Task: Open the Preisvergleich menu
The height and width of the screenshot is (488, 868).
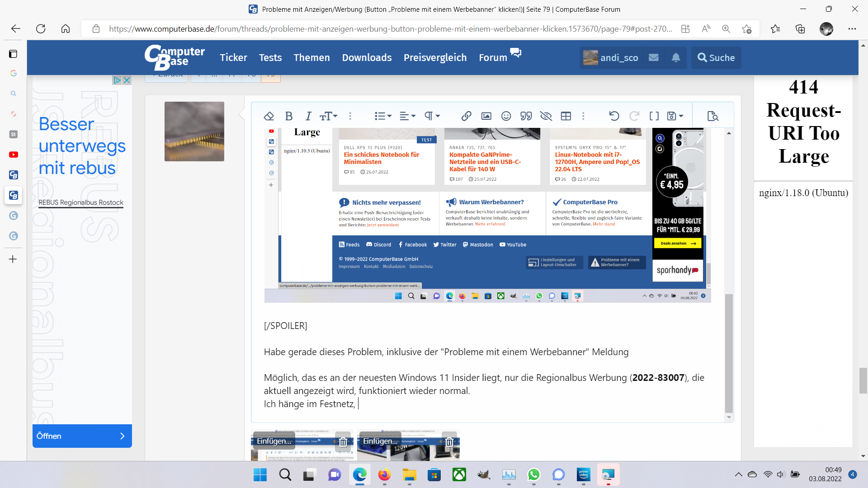Action: (x=435, y=57)
